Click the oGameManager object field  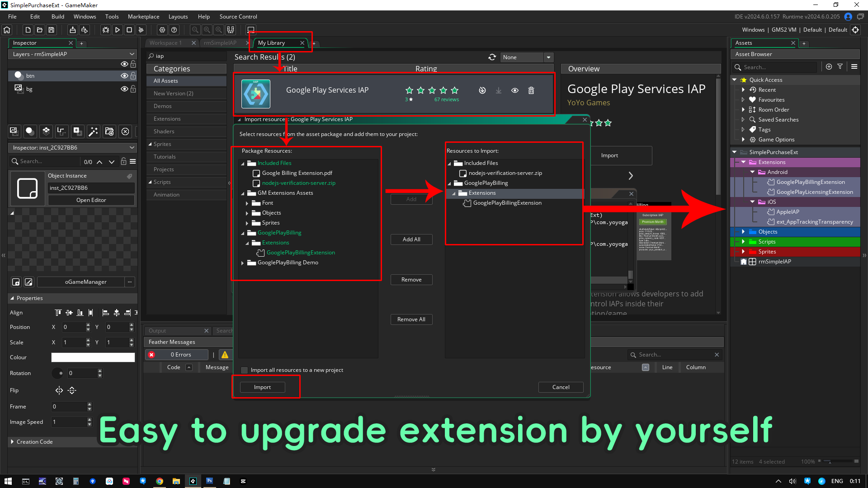85,282
